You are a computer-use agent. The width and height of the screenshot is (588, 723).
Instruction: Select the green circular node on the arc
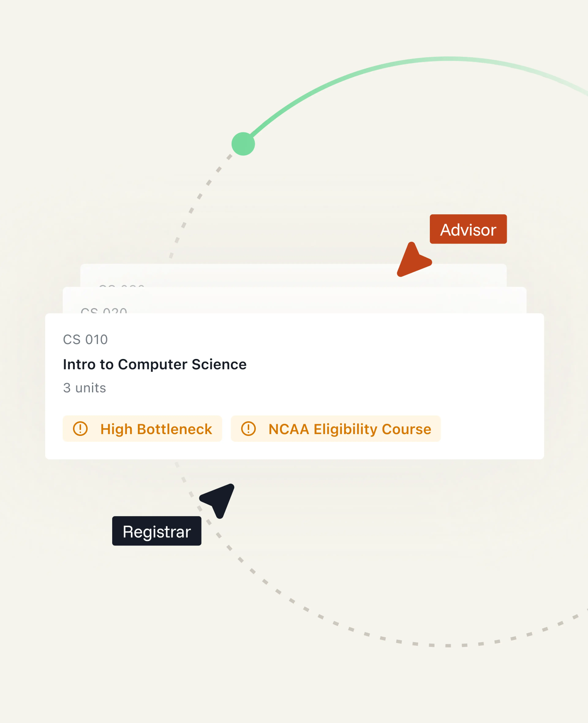pos(243,144)
